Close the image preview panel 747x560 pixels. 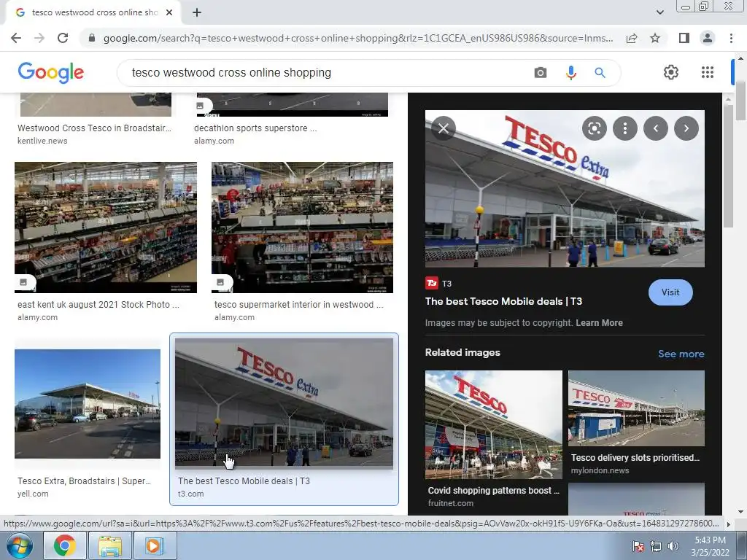click(443, 128)
